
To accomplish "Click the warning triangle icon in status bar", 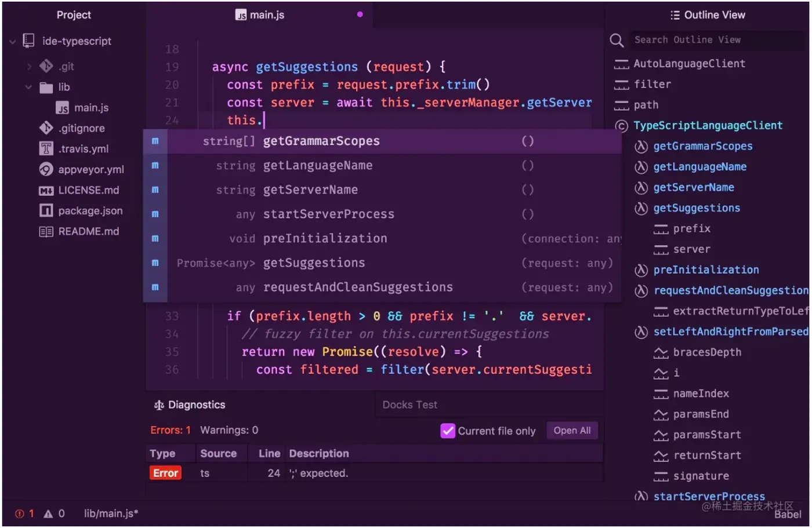I will pyautogui.click(x=48, y=514).
